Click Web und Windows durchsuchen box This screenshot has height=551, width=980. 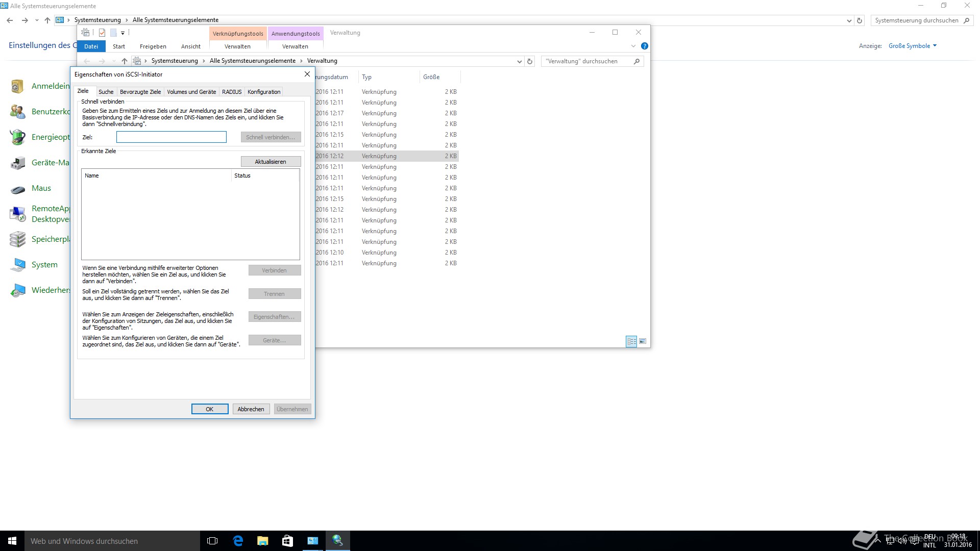(x=112, y=541)
